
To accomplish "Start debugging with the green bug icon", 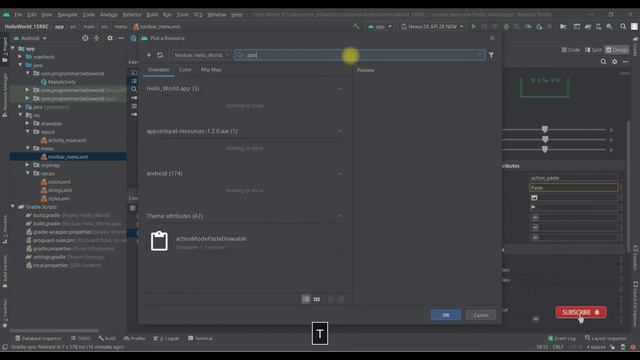I will 506,27.
